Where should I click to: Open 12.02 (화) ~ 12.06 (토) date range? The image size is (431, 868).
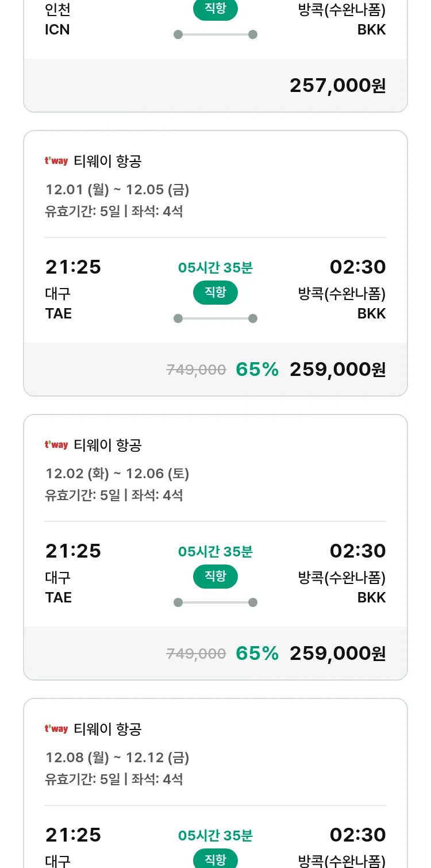click(x=117, y=474)
